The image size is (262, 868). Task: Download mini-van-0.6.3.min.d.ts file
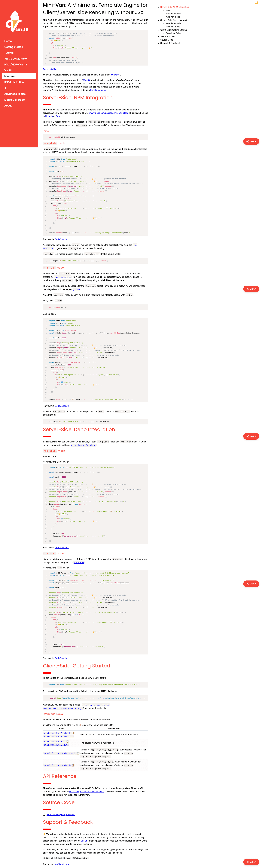(x=59, y=737)
